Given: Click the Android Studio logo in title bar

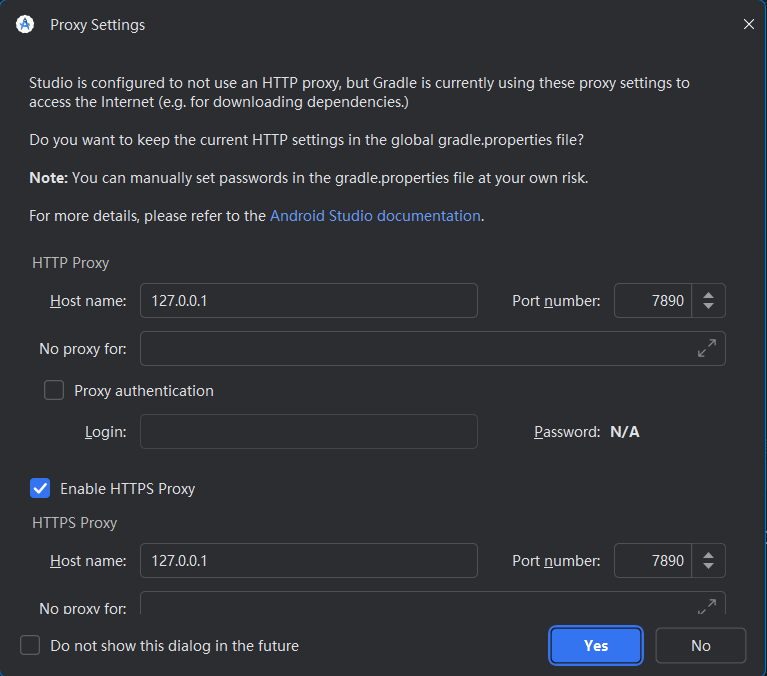Looking at the screenshot, I should click(x=25, y=25).
